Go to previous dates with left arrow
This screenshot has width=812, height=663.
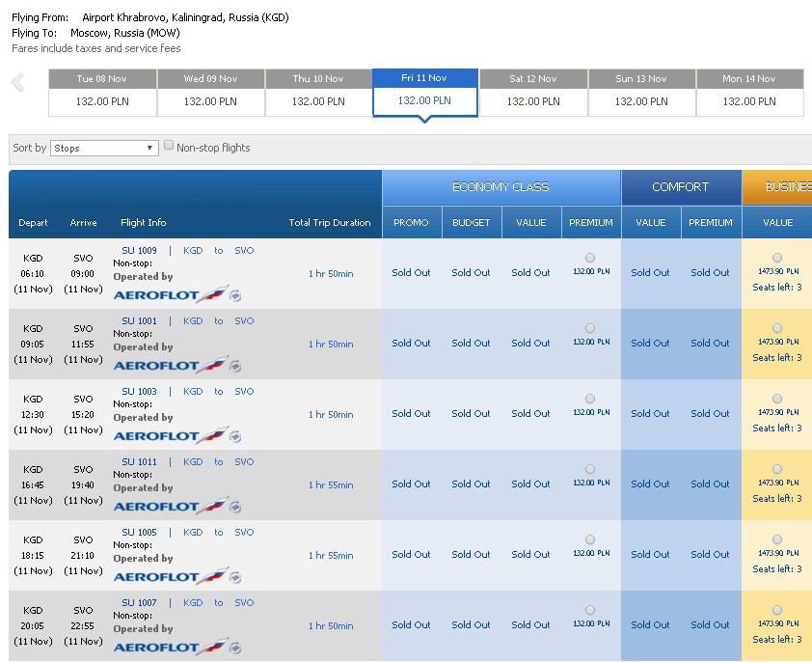pos(18,82)
